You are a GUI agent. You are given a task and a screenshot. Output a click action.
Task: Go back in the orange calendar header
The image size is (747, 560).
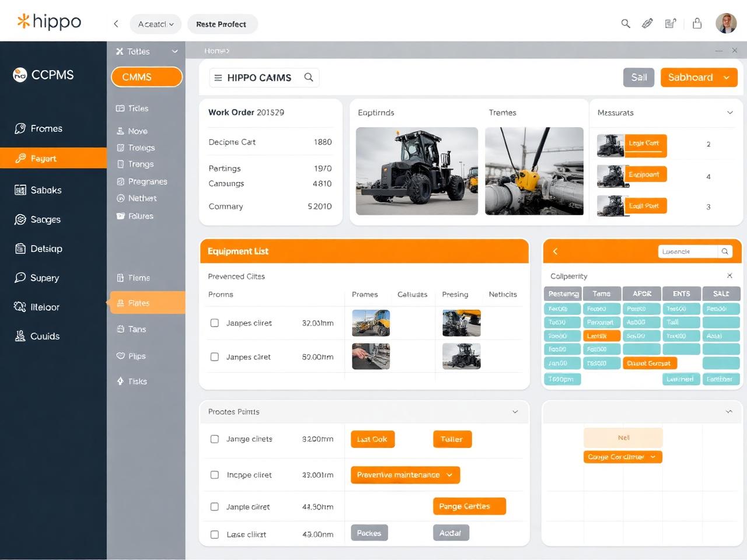coord(555,251)
